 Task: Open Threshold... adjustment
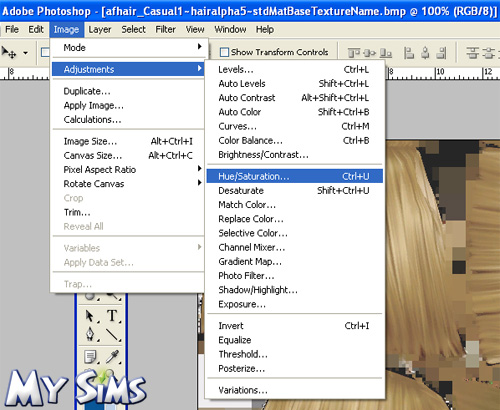(x=295, y=354)
